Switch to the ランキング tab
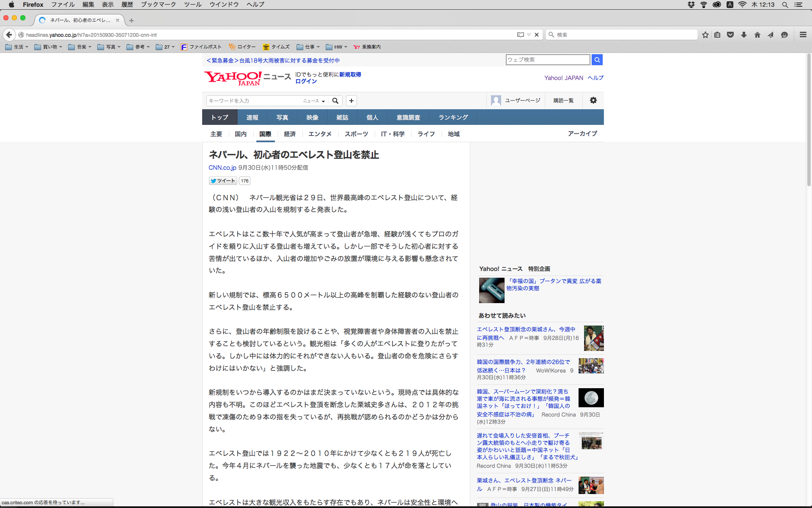This screenshot has height=508, width=812. [x=453, y=117]
